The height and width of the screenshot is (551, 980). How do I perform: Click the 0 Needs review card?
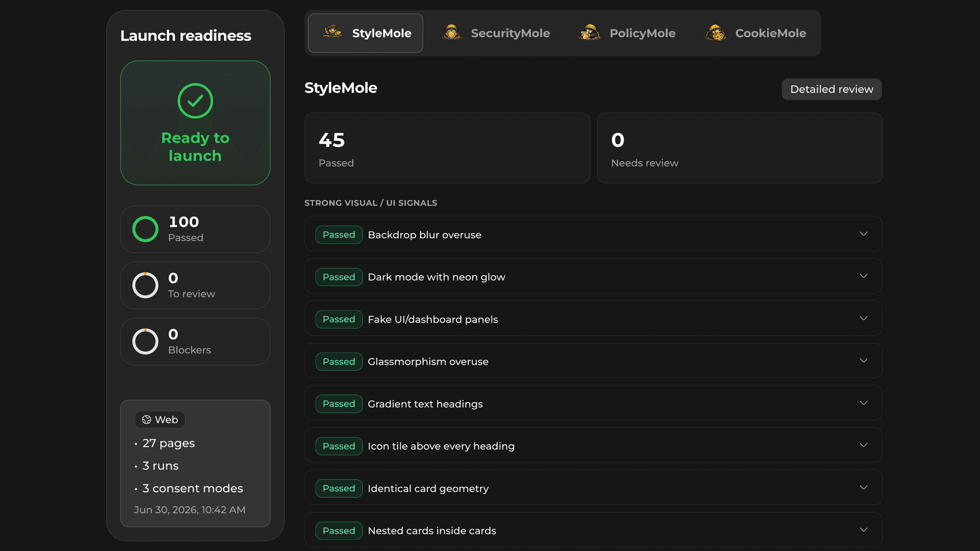(740, 148)
